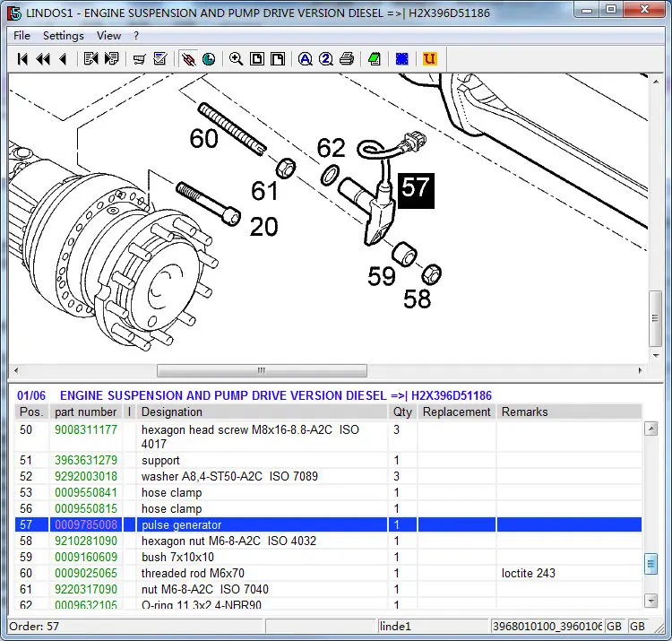Click the Remarks column header
Screen dimensions: 672x641
569,412
